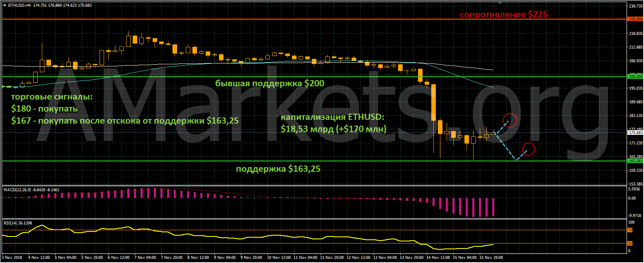Click the ETHUSD,H4 chart title text
This screenshot has width=644, height=263.
click(x=19, y=5)
